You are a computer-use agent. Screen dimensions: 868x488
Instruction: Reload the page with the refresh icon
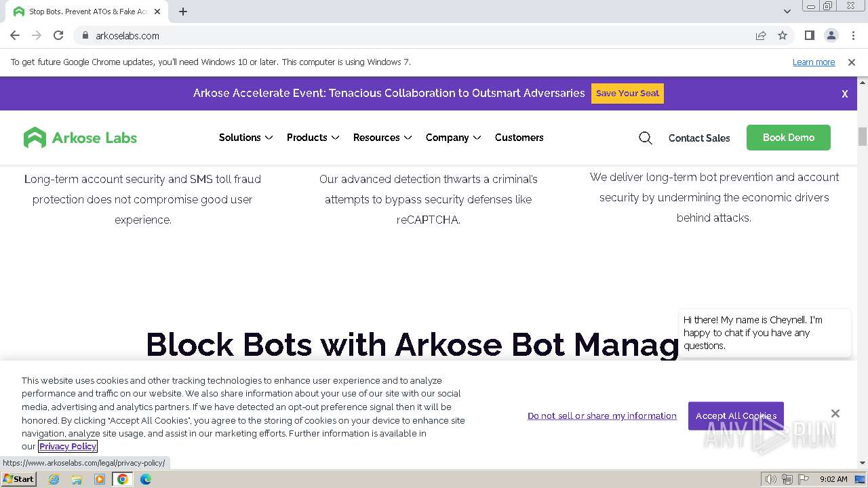pos(58,36)
